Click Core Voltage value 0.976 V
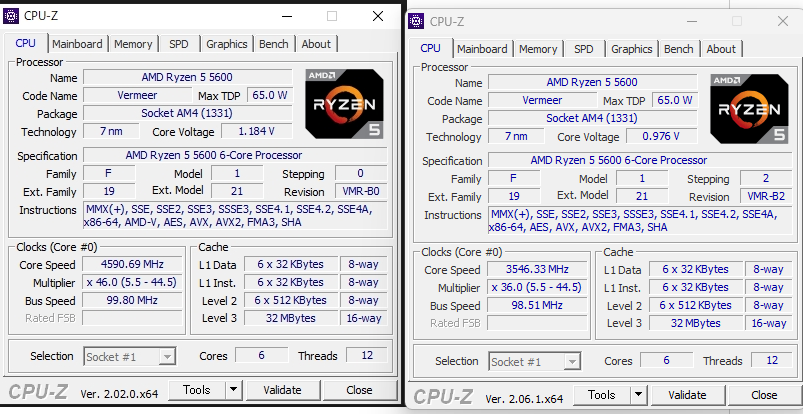This screenshot has height=414, width=803. [661, 136]
